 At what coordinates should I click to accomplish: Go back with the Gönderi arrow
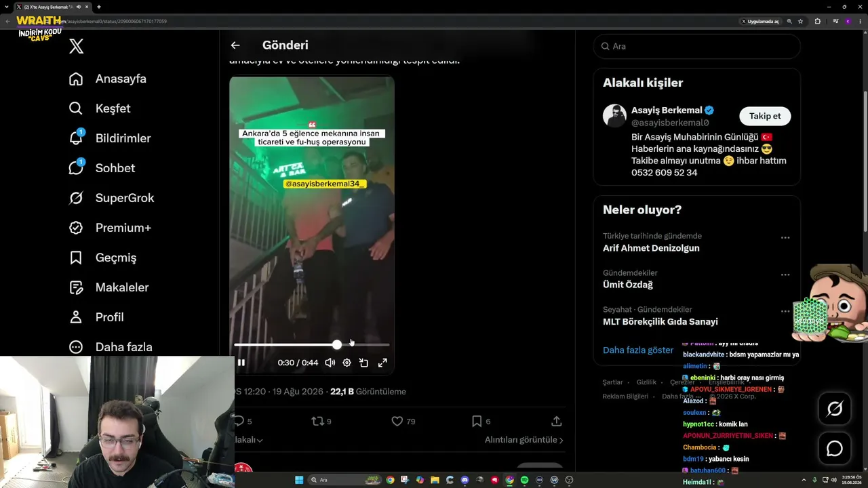click(235, 45)
